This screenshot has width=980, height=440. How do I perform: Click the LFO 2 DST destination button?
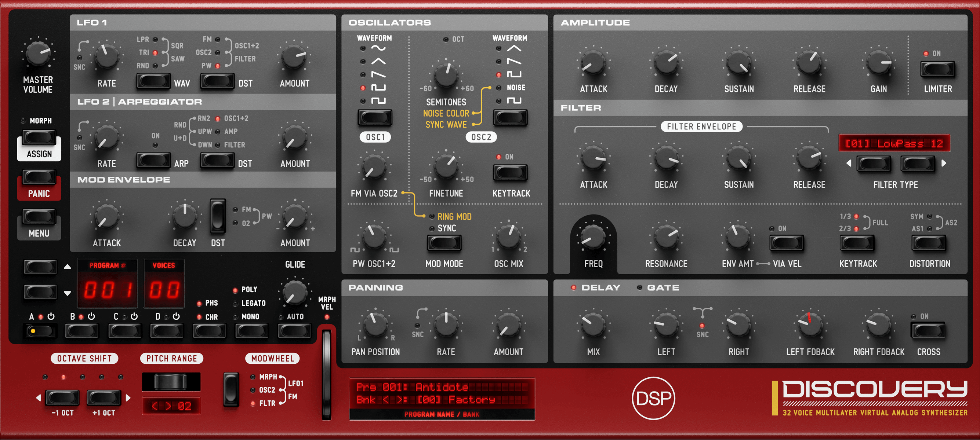[x=217, y=161]
